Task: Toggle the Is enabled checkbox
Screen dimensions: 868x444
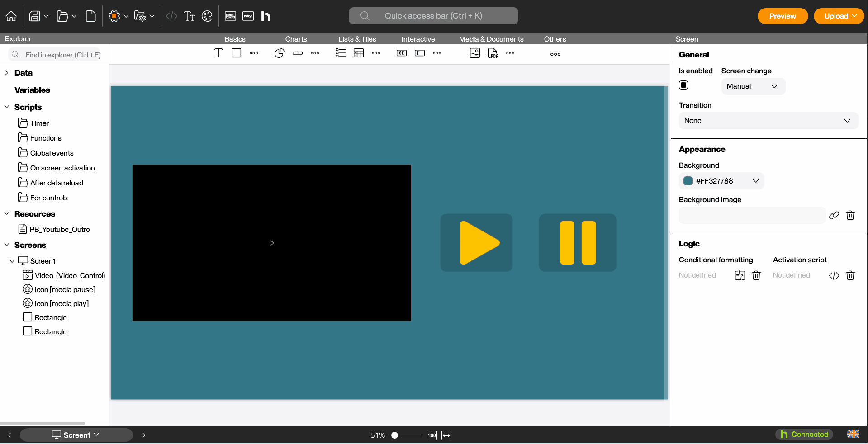Action: 683,85
